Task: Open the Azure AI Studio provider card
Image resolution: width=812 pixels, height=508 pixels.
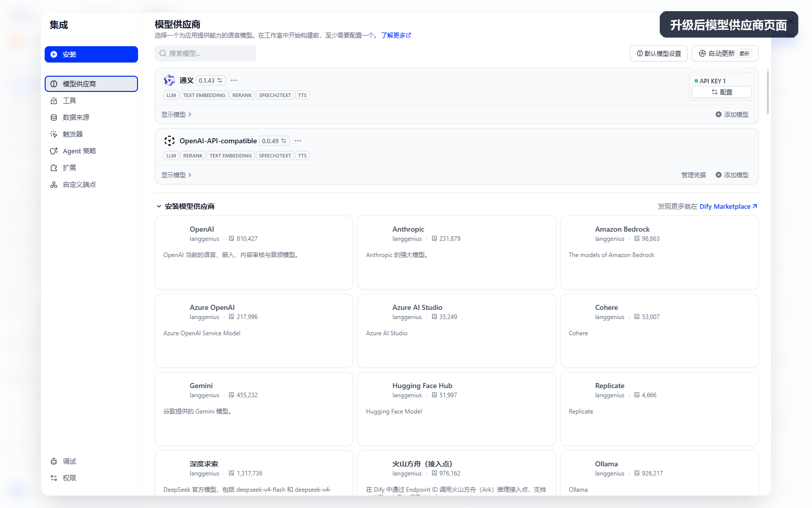Action: coord(457,331)
